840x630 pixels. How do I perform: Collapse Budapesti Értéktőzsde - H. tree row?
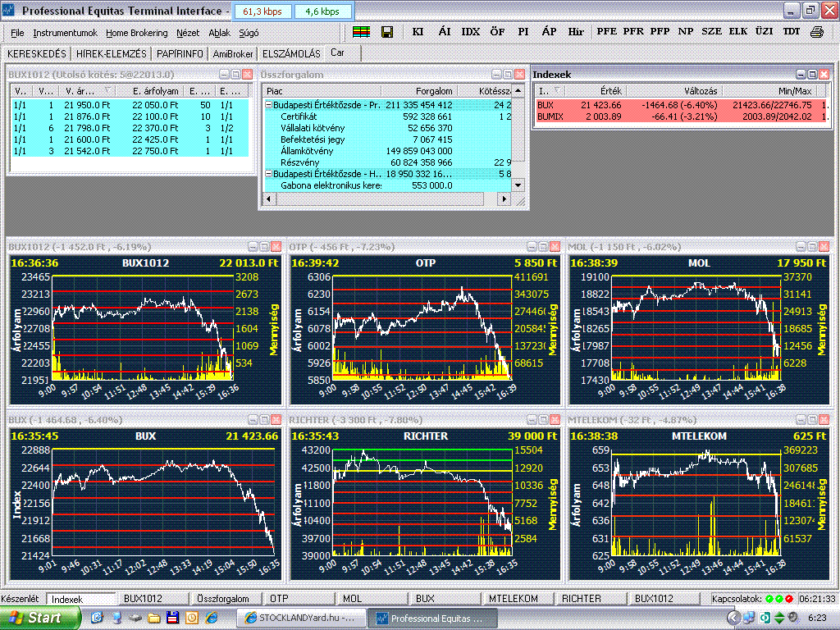(x=268, y=174)
